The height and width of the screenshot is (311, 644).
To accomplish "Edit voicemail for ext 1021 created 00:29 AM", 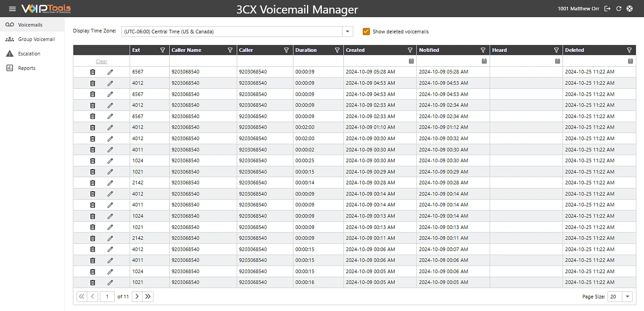I will [x=110, y=172].
